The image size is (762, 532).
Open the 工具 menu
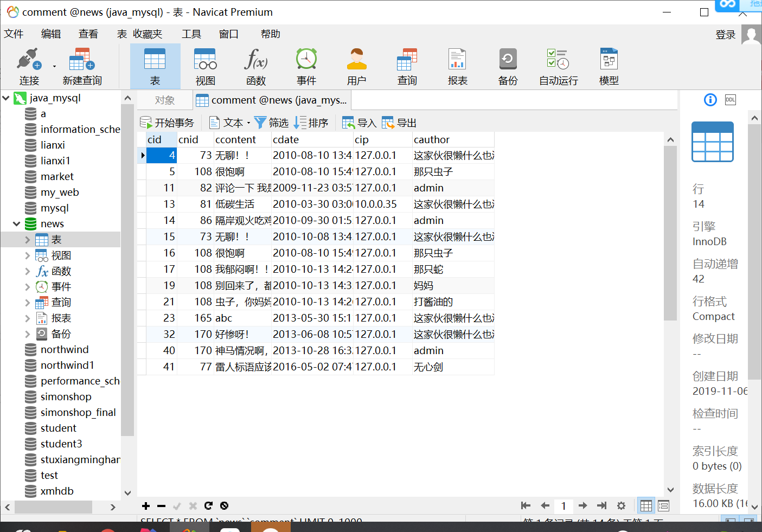pyautogui.click(x=191, y=34)
